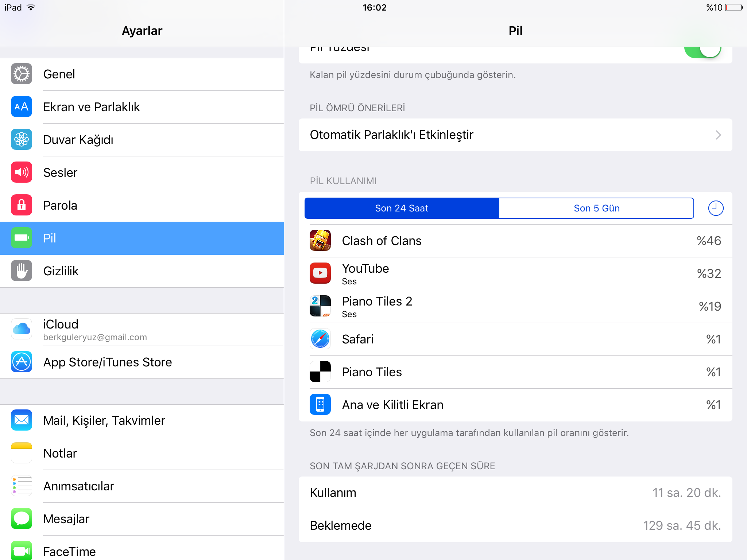
Task: Tap the Piano Tiles checkered icon
Action: (x=320, y=372)
